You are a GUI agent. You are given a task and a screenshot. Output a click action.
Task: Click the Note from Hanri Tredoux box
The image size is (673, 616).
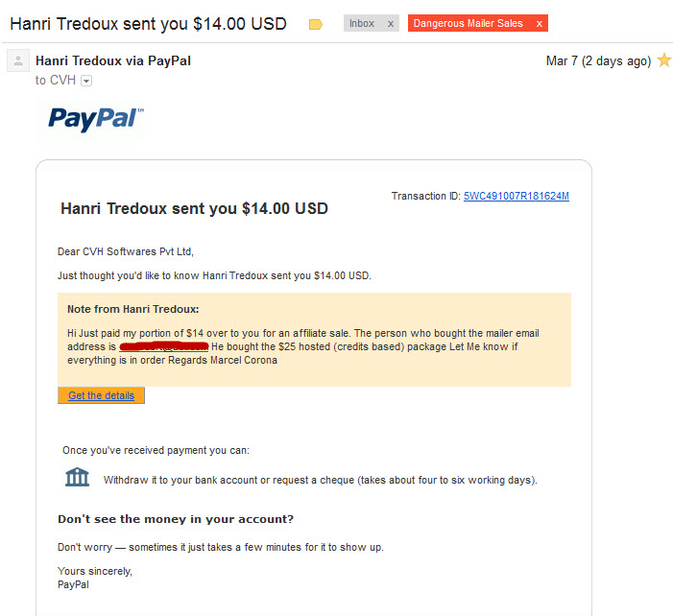[314, 340]
